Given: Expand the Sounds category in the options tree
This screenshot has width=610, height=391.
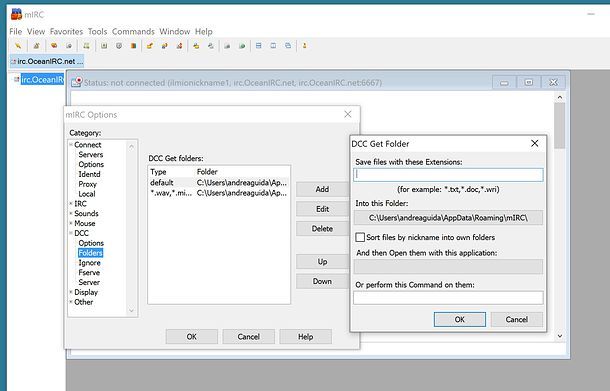Looking at the screenshot, I should [x=71, y=213].
